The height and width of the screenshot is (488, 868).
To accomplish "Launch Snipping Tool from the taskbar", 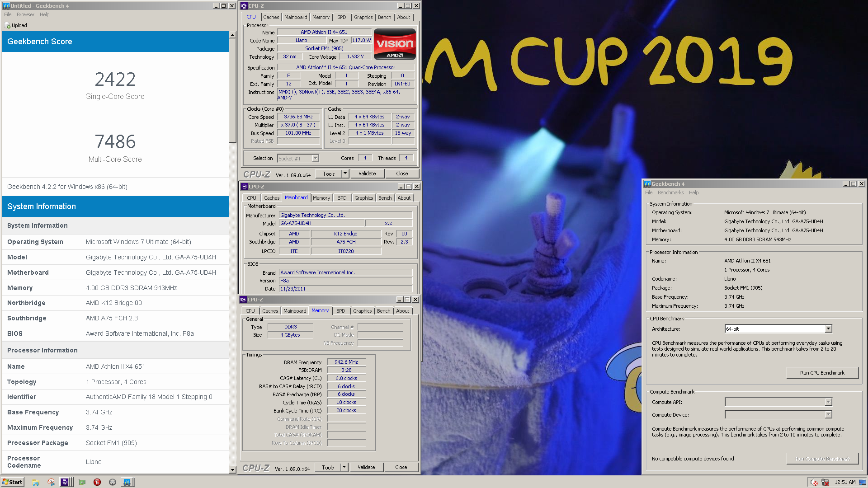I will coord(51,482).
